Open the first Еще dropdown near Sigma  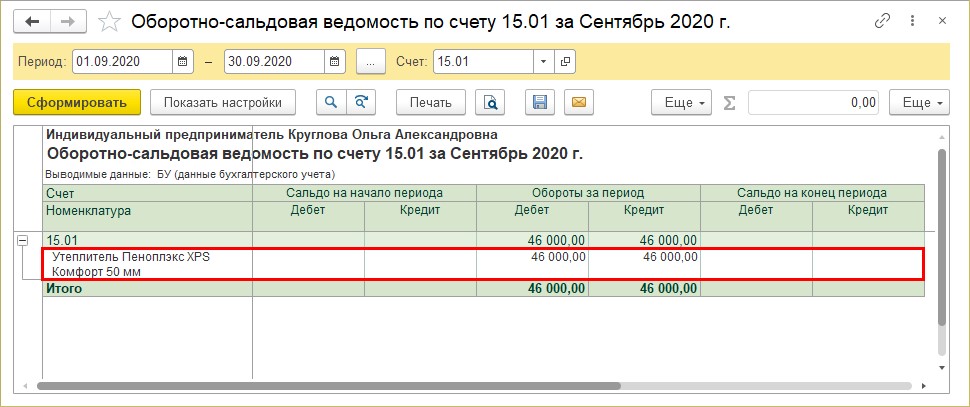(x=682, y=102)
